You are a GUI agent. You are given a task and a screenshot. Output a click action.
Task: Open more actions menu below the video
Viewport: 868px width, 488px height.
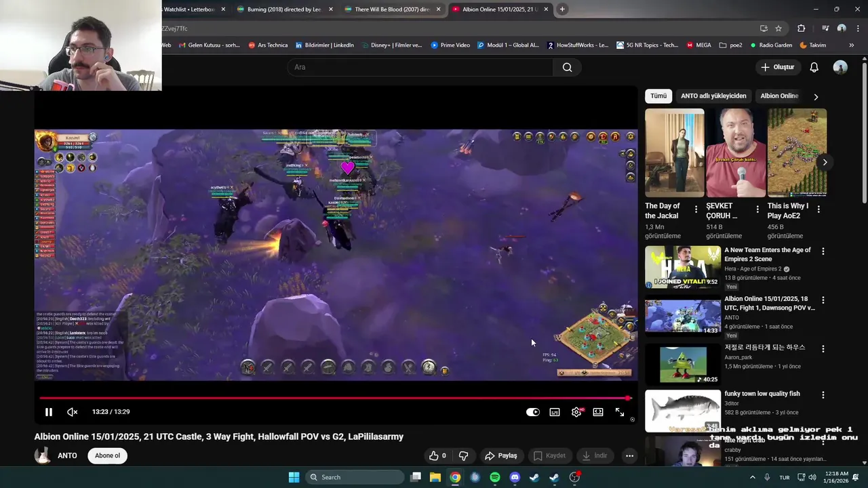click(629, 455)
